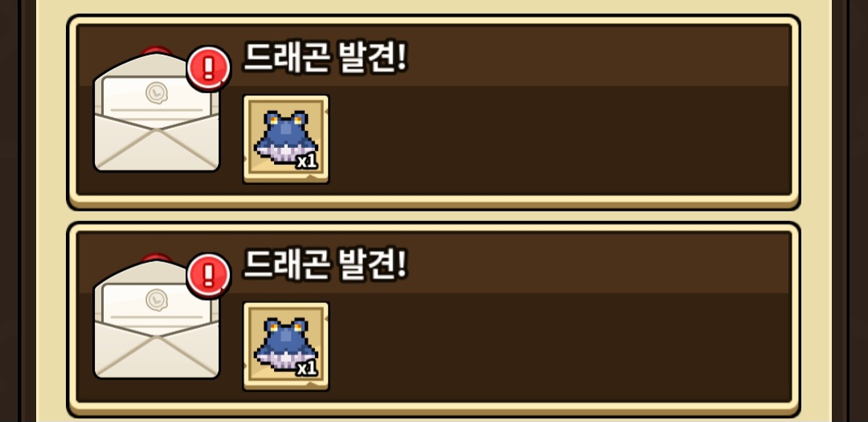Open first '드래곤 발견!' message title

(325, 58)
